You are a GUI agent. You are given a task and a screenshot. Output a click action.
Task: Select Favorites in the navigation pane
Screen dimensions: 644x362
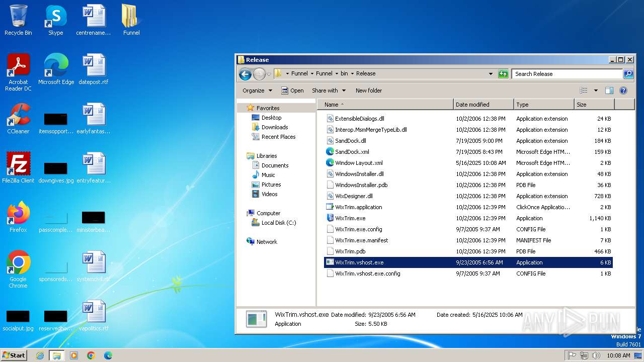pyautogui.click(x=268, y=108)
